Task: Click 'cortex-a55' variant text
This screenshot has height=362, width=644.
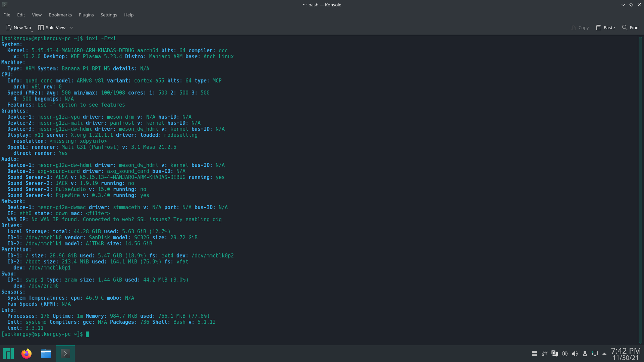Action: 149,81
